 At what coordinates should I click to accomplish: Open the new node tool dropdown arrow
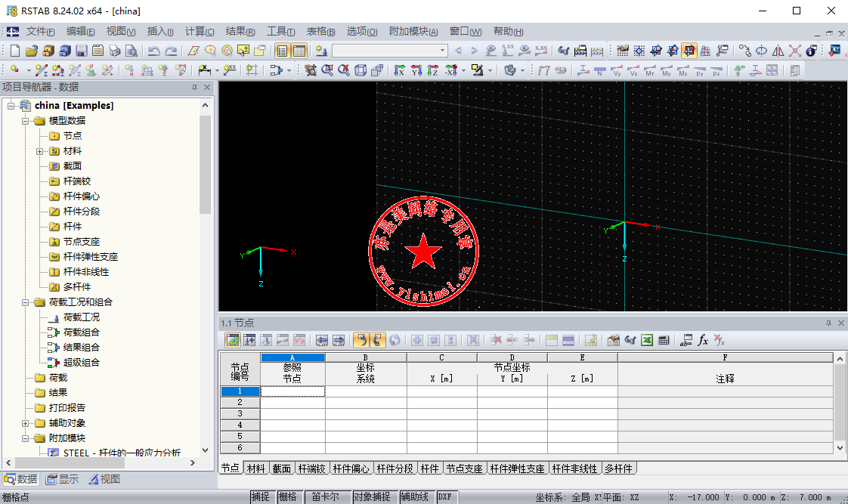[29, 70]
